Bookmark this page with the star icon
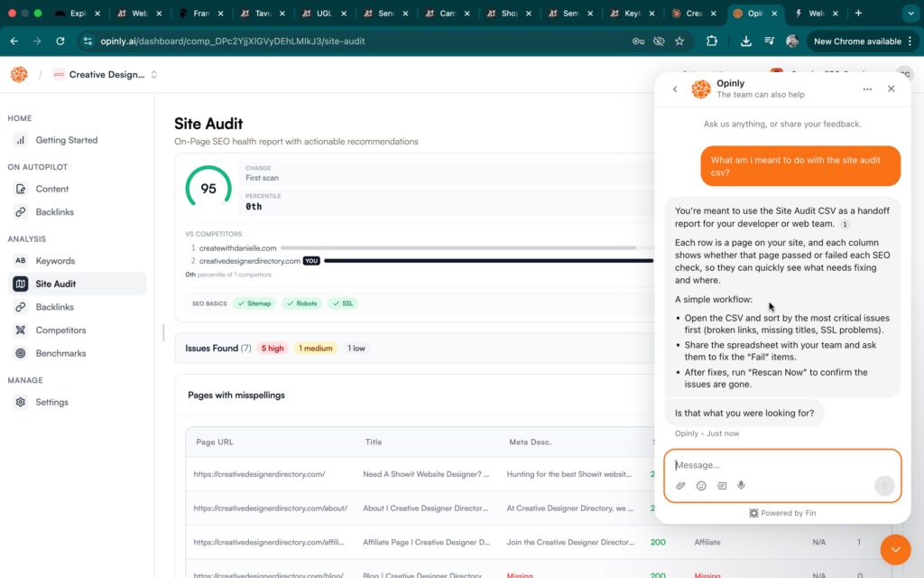 click(x=679, y=42)
